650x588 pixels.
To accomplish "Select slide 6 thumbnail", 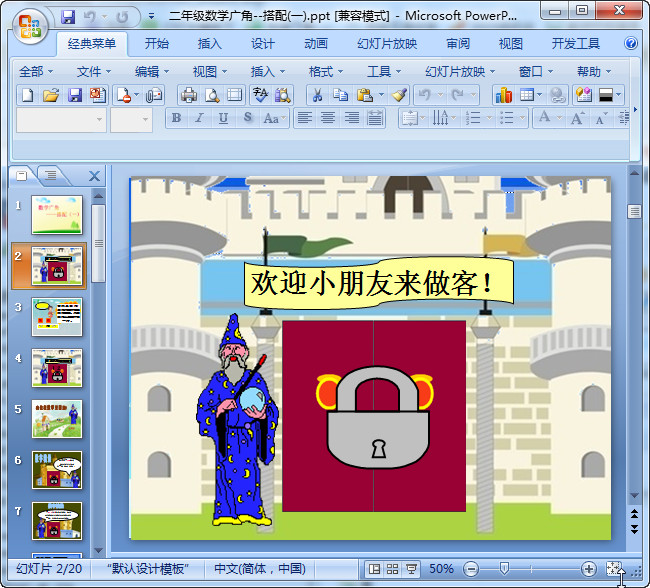I will click(x=57, y=470).
